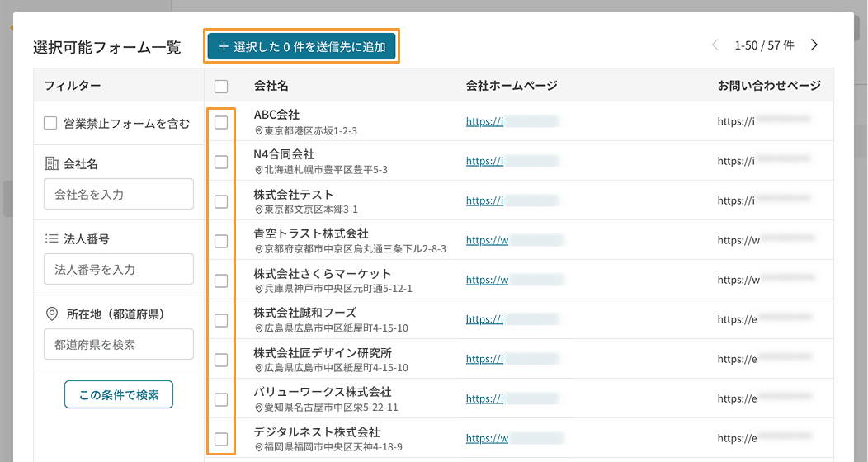Screen dimensions: 868x462
Task: Open ABC会社 homepage link
Action: point(484,121)
